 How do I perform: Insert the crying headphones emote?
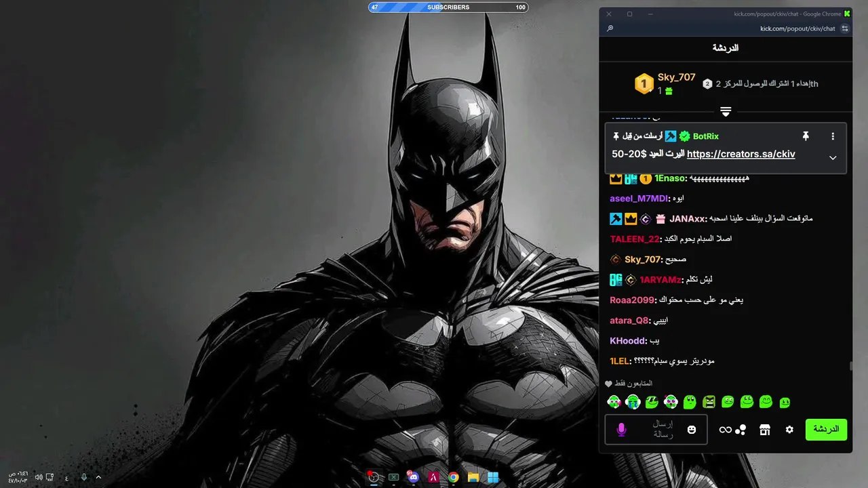(633, 402)
